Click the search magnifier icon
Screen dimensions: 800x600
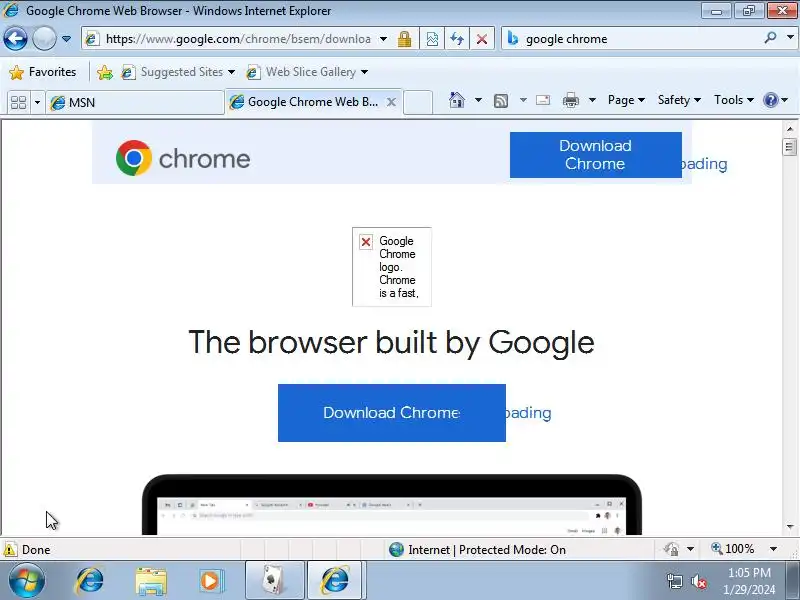(x=771, y=38)
